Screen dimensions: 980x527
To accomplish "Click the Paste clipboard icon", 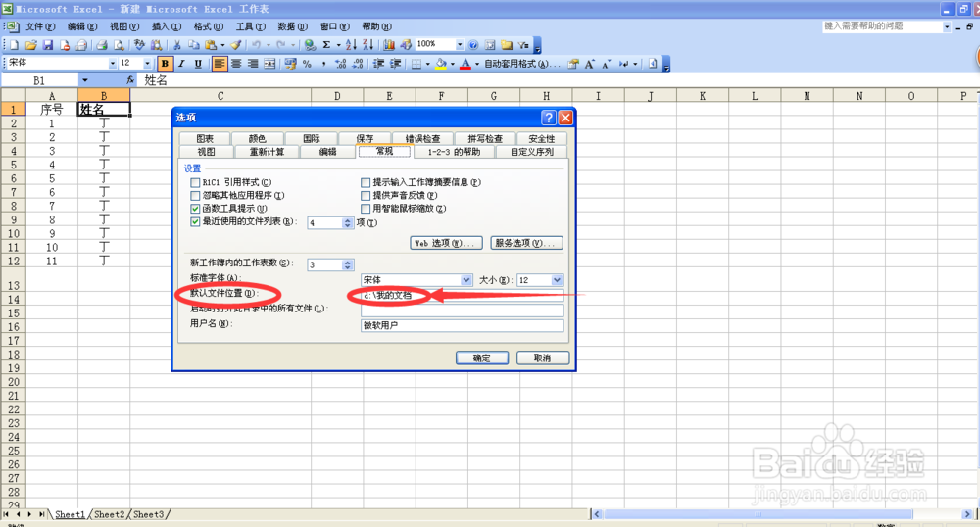I will pyautogui.click(x=212, y=45).
